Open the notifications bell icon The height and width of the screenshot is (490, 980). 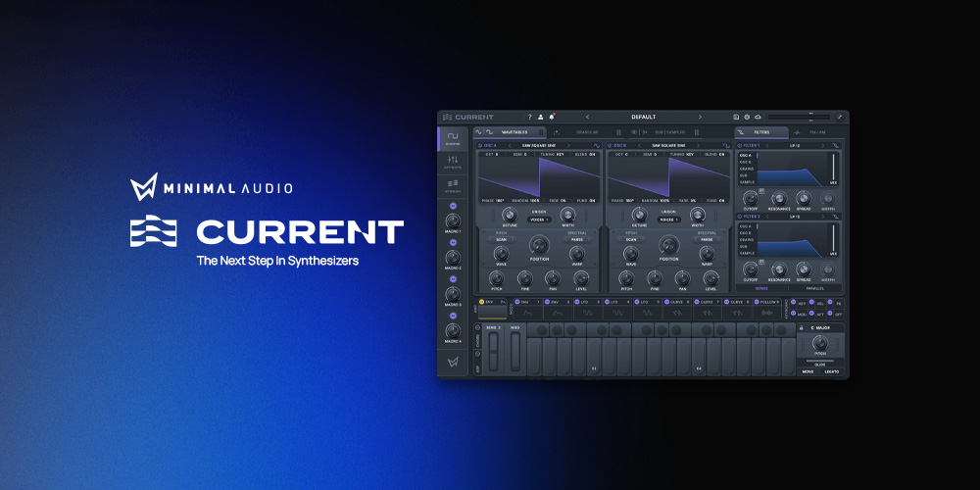coord(551,117)
